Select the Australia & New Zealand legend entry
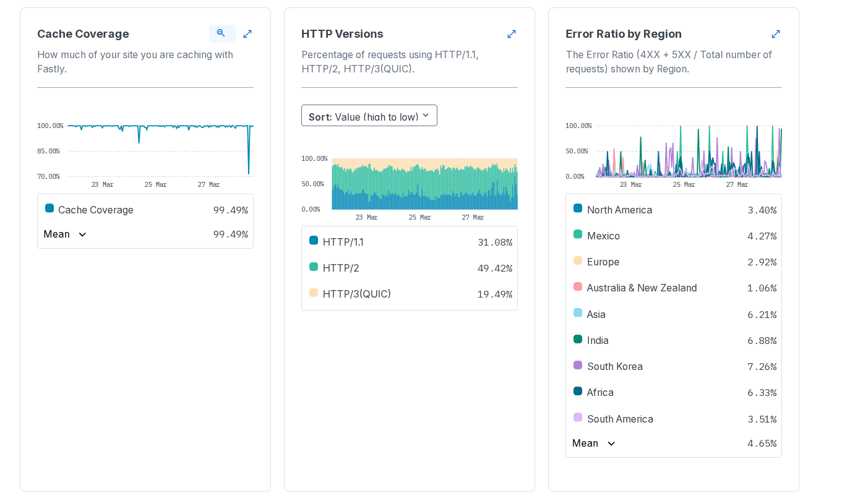This screenshot has height=498, width=868. [x=642, y=288]
